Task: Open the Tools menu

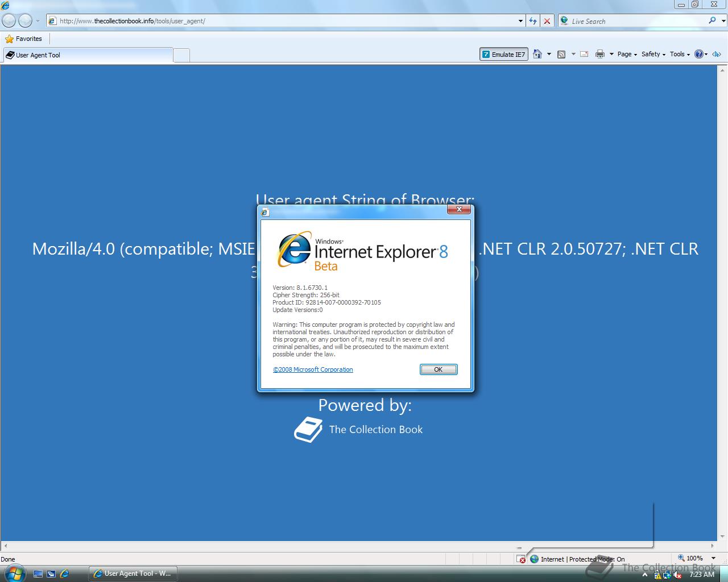Action: 680,55
